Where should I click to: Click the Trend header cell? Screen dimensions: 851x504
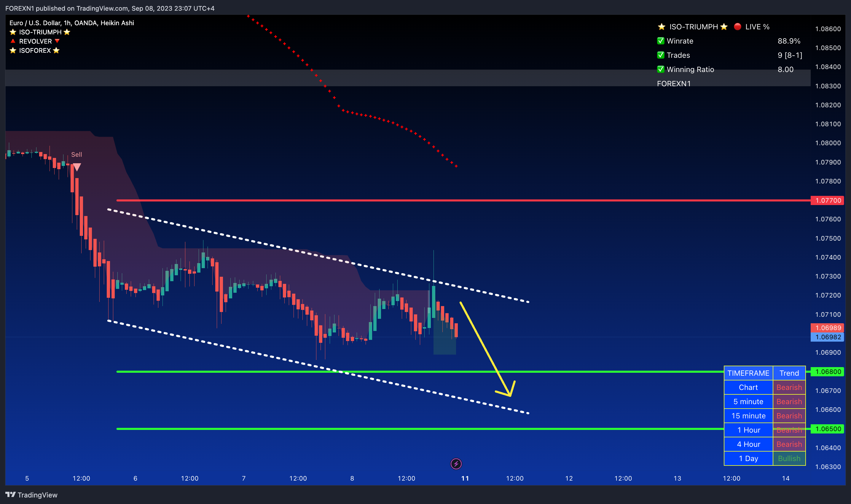(x=789, y=373)
